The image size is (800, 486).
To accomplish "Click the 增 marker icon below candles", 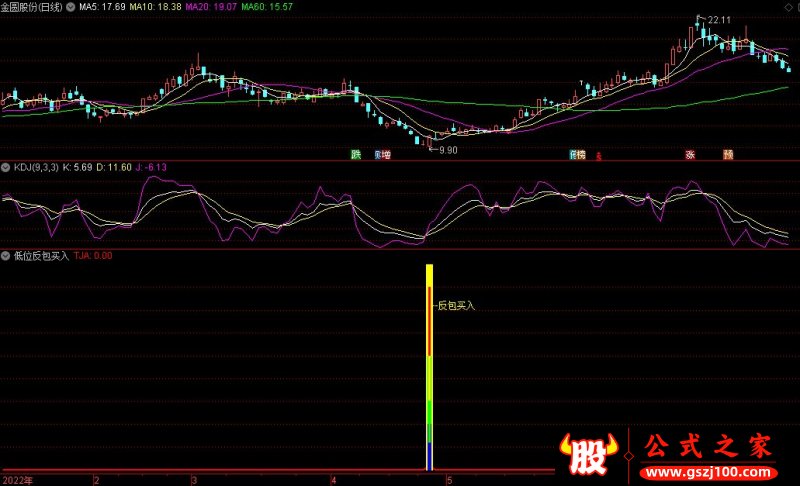I will (386, 155).
